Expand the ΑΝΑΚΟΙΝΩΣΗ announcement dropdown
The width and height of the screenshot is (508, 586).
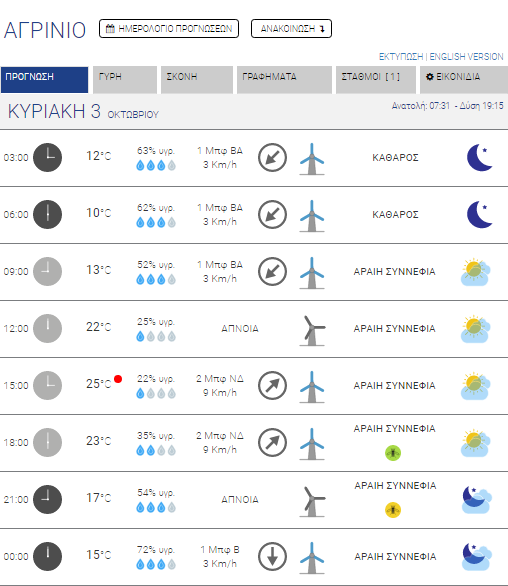pos(291,29)
